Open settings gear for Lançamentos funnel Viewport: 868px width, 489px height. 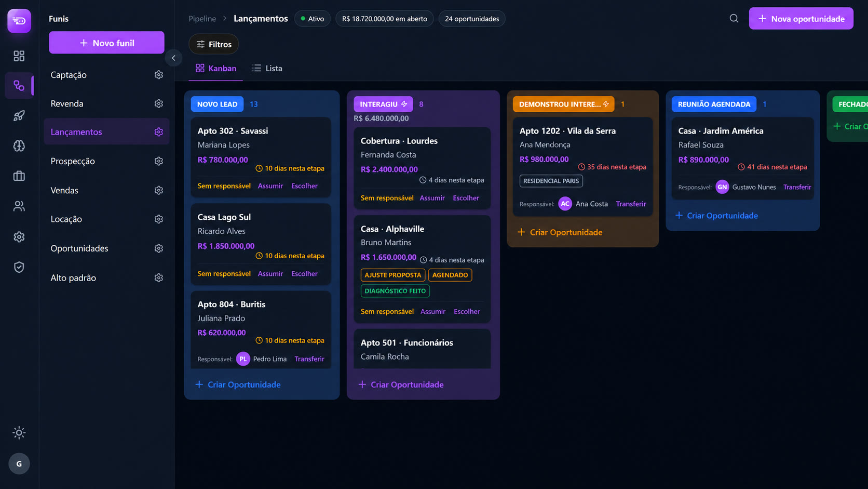tap(159, 132)
